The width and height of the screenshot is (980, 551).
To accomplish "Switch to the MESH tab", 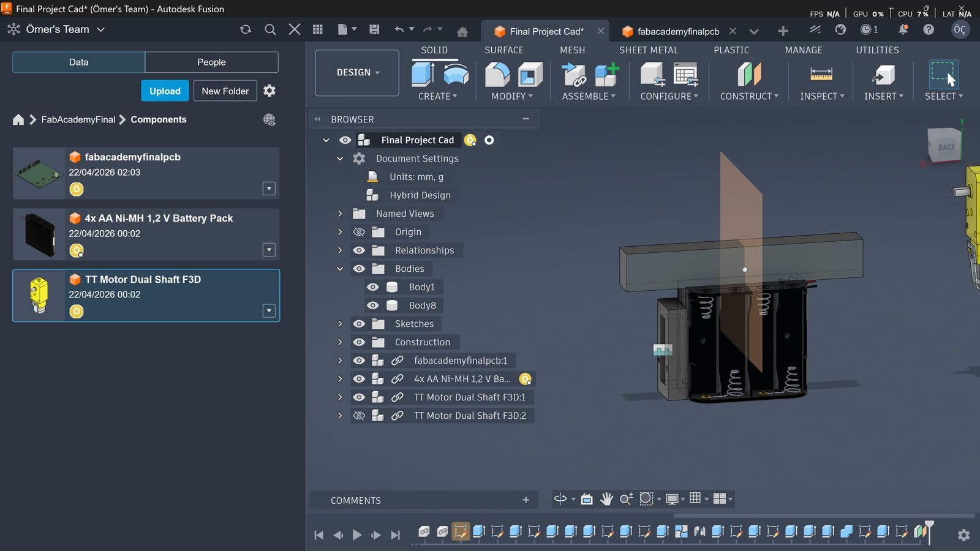I will click(x=573, y=50).
